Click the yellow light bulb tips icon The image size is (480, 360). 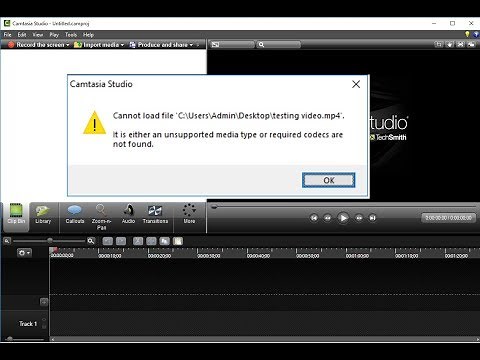click(x=467, y=34)
